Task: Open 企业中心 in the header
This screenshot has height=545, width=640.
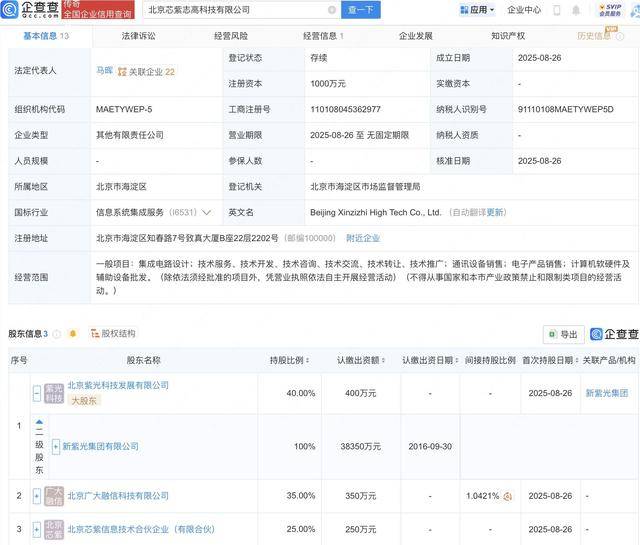Action: coord(524,10)
